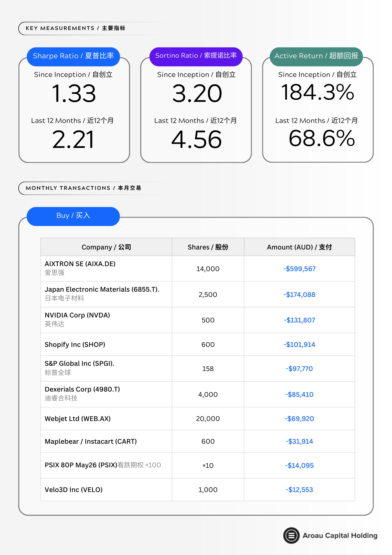Click the S&P Global Inc (SPGI) name
The width and height of the screenshot is (392, 555).
pyautogui.click(x=80, y=364)
